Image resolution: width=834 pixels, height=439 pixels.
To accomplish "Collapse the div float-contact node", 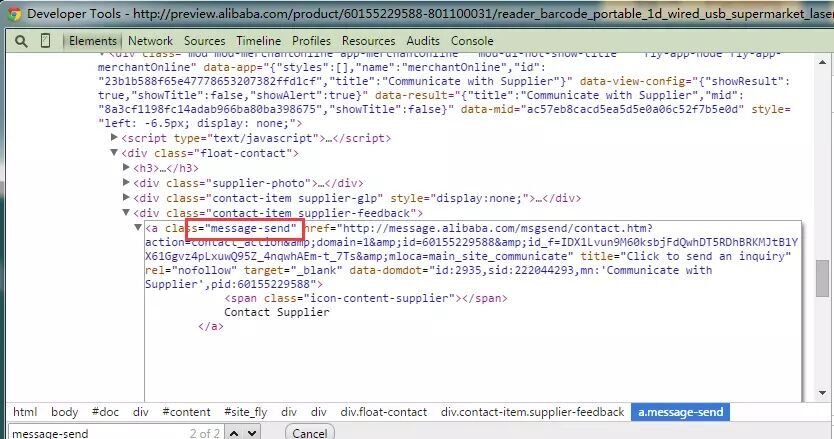I will tap(114, 153).
